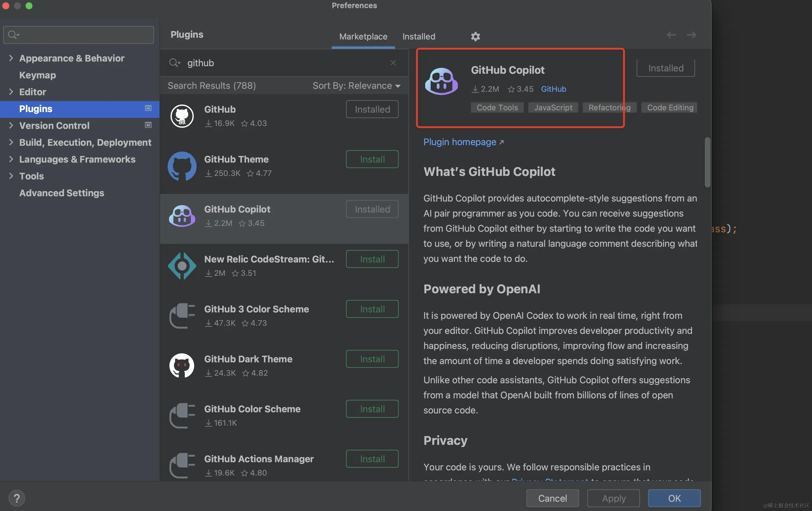812x511 pixels.
Task: Click the GitHub Theme plugin icon
Action: [x=182, y=166]
